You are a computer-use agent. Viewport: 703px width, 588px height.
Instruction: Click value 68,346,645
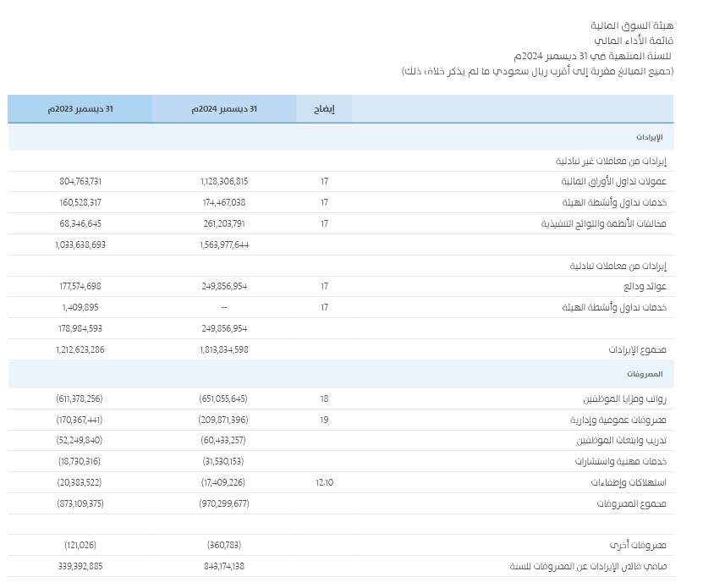click(80, 224)
